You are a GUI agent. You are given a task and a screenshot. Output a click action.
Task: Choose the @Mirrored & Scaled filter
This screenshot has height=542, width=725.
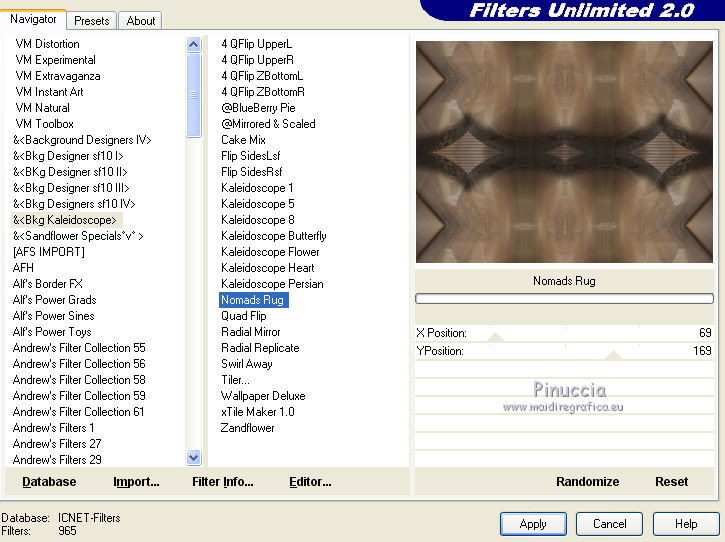coord(268,124)
